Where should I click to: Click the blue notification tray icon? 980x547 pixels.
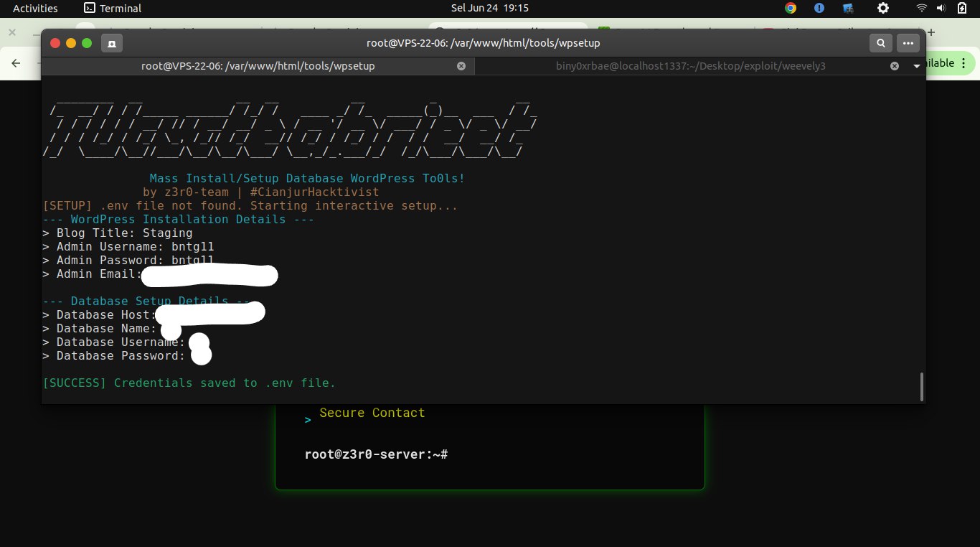coord(819,9)
